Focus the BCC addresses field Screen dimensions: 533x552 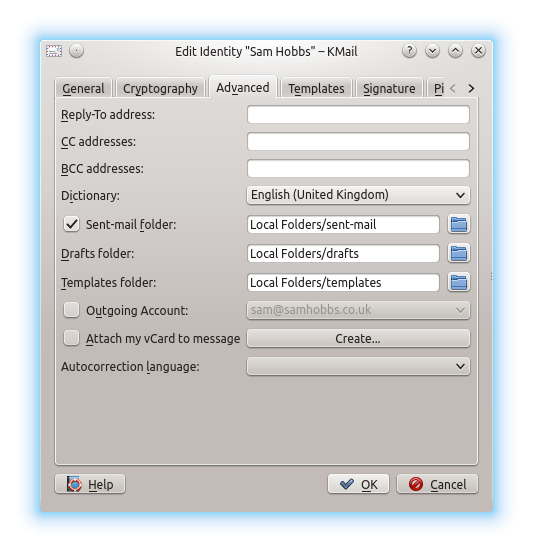[358, 168]
